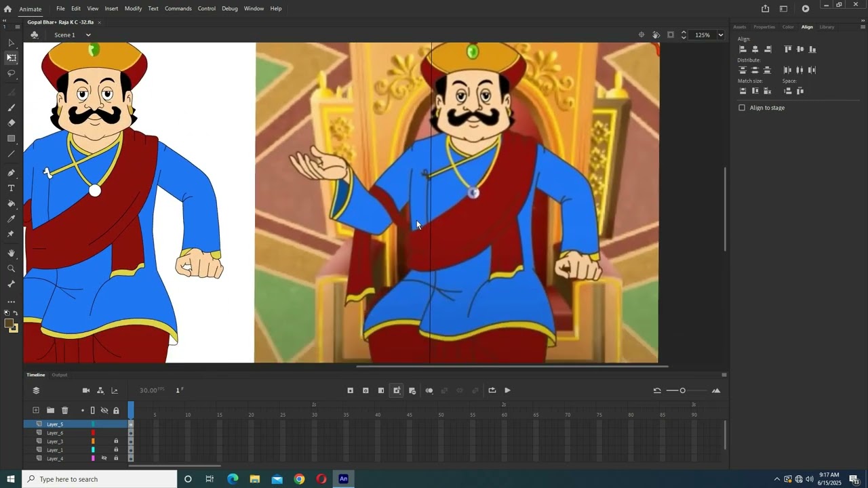This screenshot has width=868, height=488.
Task: Open layer depth panel icon
Action: pyautogui.click(x=115, y=390)
